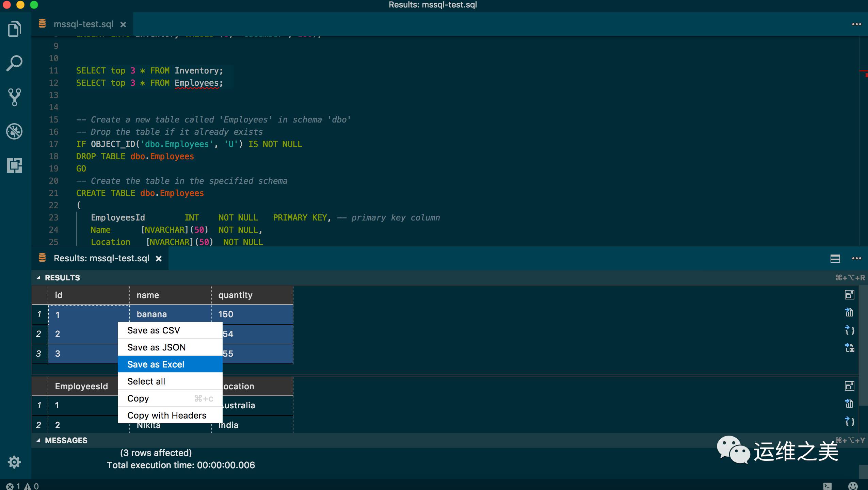The height and width of the screenshot is (490, 868).
Task: Close the Results: mssql-test.sql tab
Action: (x=158, y=259)
